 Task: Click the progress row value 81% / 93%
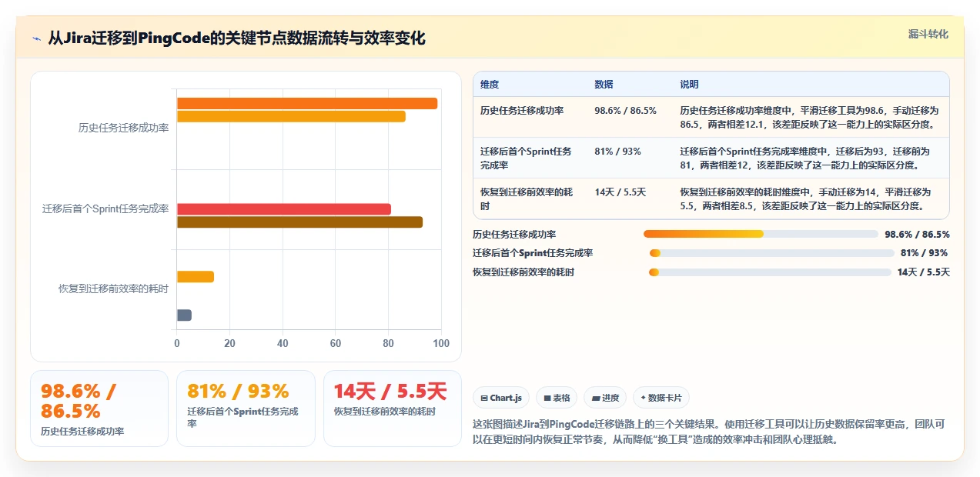tap(924, 253)
